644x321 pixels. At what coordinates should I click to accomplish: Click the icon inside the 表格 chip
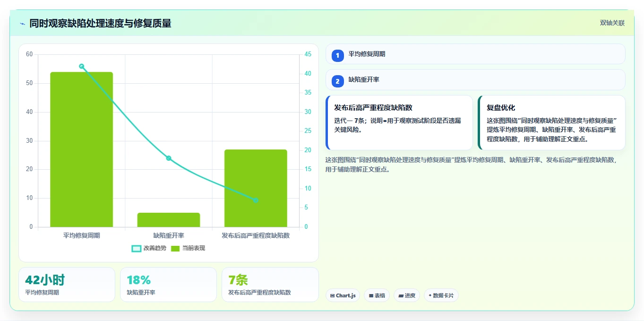point(371,295)
